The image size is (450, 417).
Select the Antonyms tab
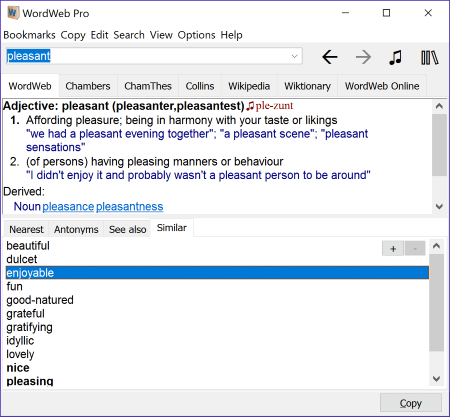coord(76,229)
